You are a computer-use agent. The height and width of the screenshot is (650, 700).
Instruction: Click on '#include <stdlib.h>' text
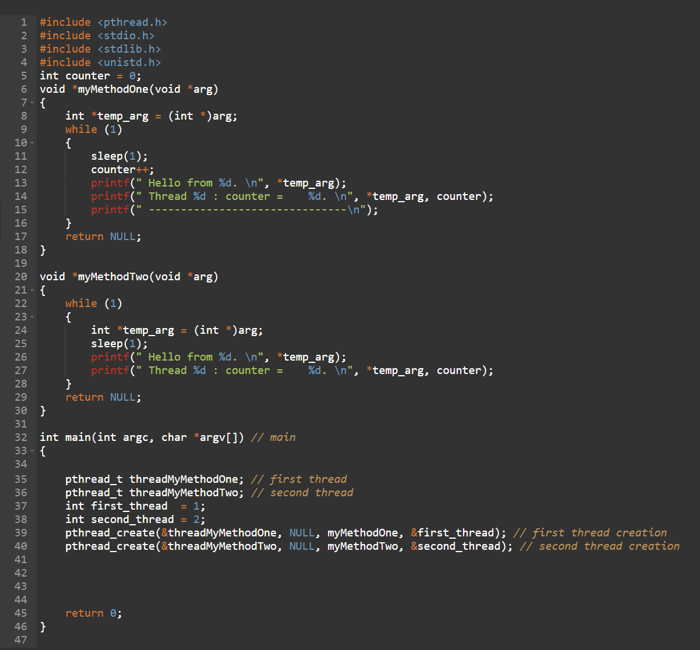[x=100, y=49]
